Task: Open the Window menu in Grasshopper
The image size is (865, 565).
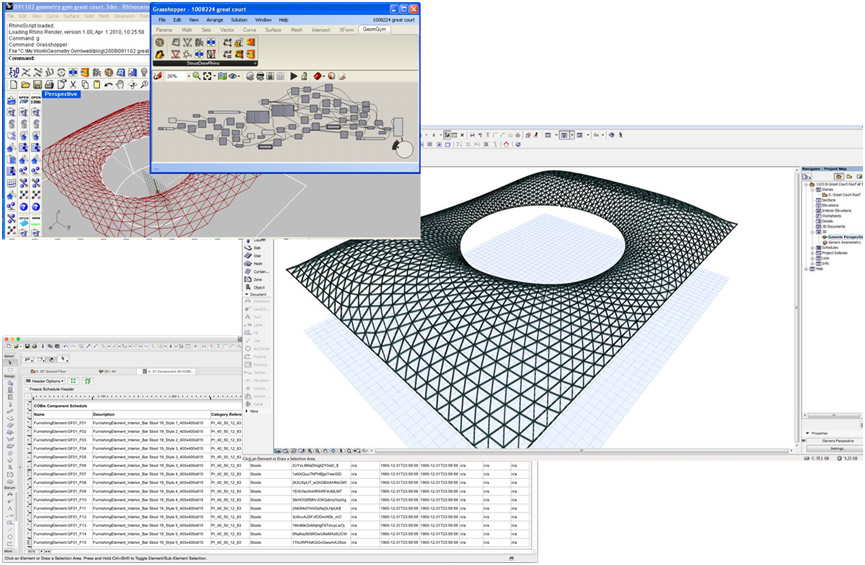Action: pos(263,20)
